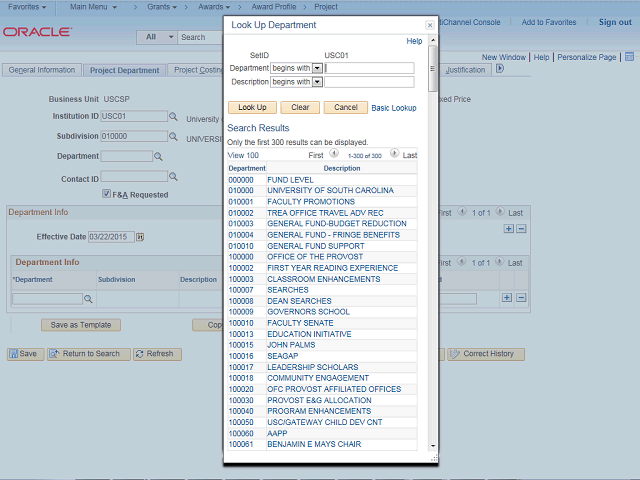The image size is (640, 480).
Task: Open Subdivision lookup magnifier
Action: pyautogui.click(x=173, y=137)
